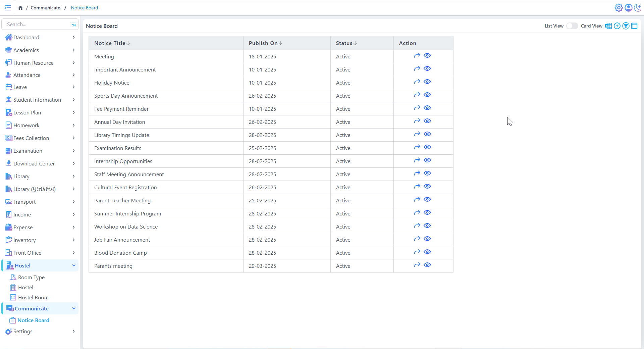Share the Holiday Notice via arrow icon
Screen dimensions: 644x349
tap(417, 82)
